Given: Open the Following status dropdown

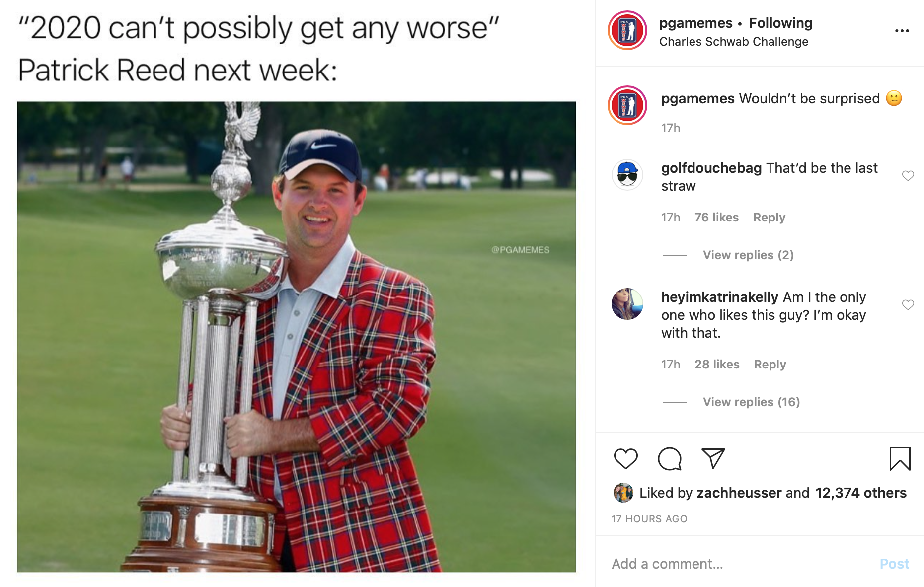Looking at the screenshot, I should (x=780, y=23).
